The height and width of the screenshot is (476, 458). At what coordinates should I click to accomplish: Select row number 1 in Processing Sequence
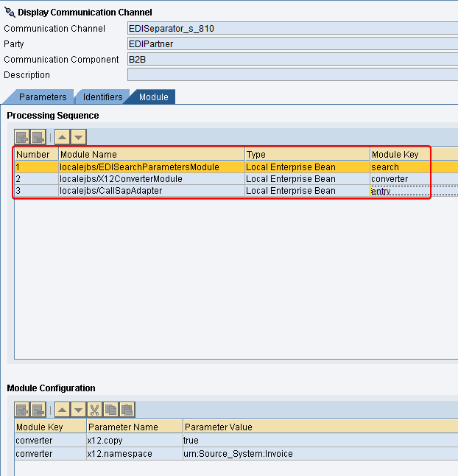click(36, 167)
